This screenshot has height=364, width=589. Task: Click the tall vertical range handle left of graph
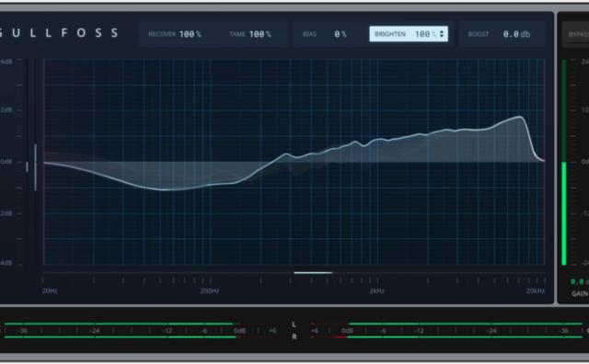click(35, 167)
